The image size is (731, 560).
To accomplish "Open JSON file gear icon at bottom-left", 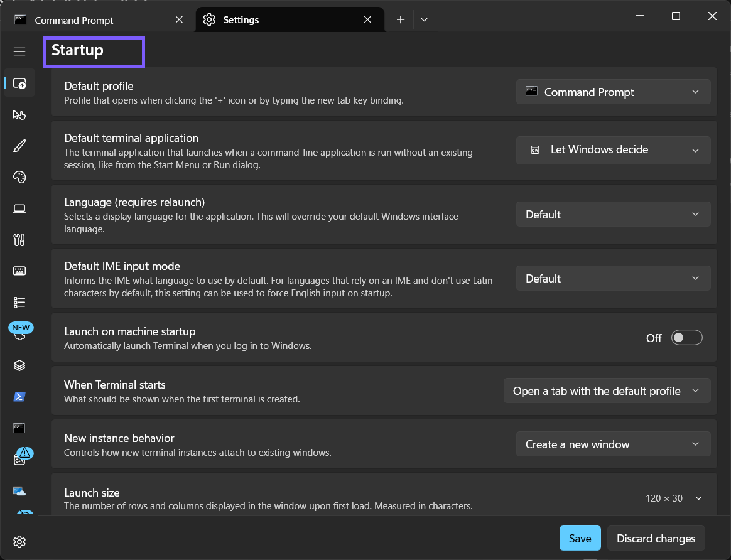I will [x=19, y=542].
